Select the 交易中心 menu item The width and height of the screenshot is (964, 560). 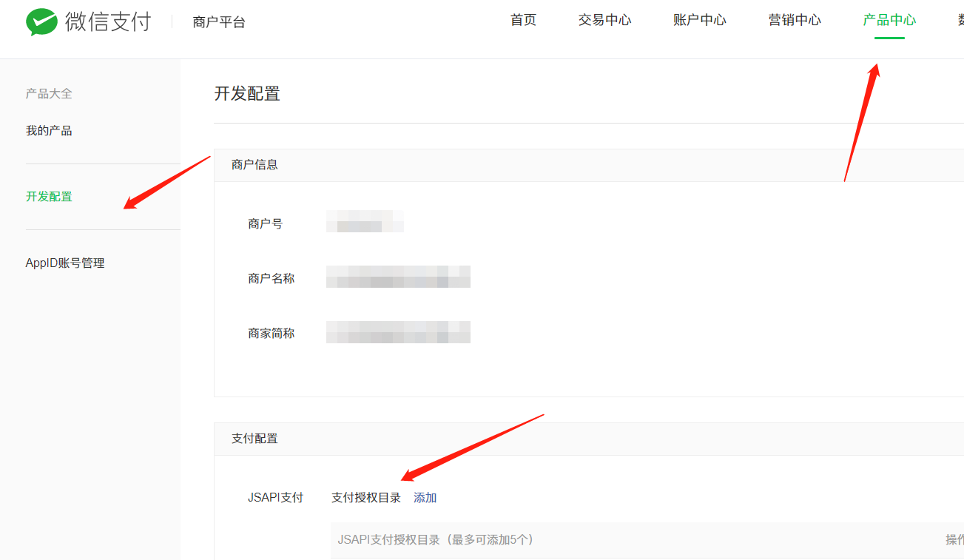pyautogui.click(x=604, y=20)
